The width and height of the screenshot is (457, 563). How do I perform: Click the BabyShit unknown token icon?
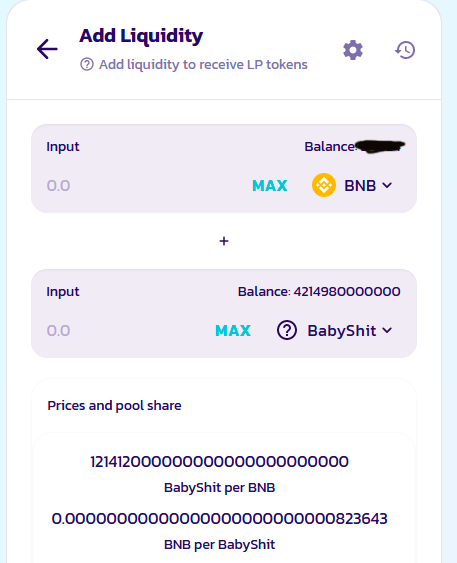(x=286, y=330)
